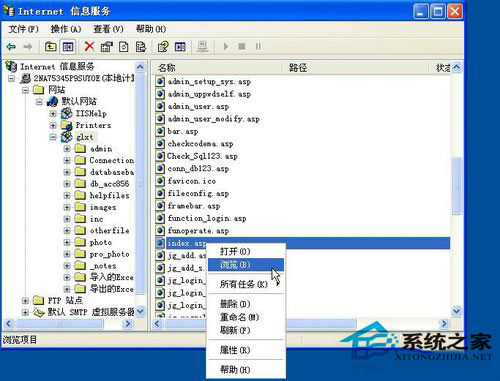500x381 pixels.
Task: Select the helpfiles folder in tree
Action: coord(110,195)
